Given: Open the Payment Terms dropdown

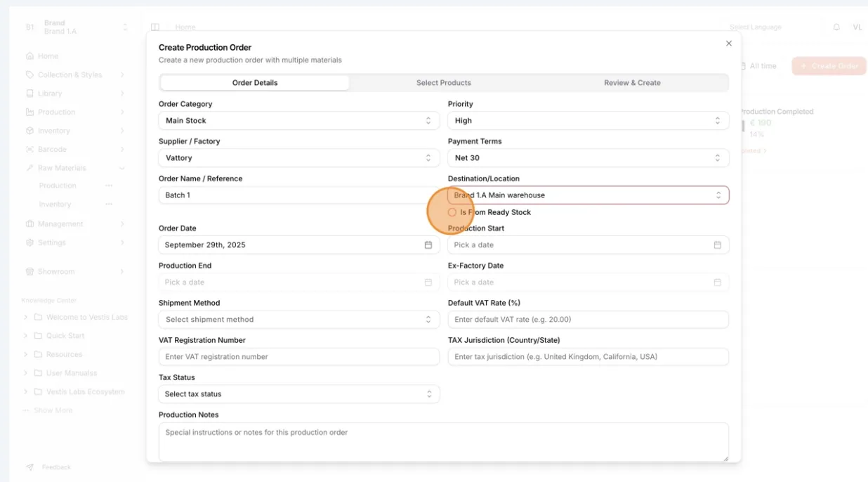Looking at the screenshot, I should (588, 158).
